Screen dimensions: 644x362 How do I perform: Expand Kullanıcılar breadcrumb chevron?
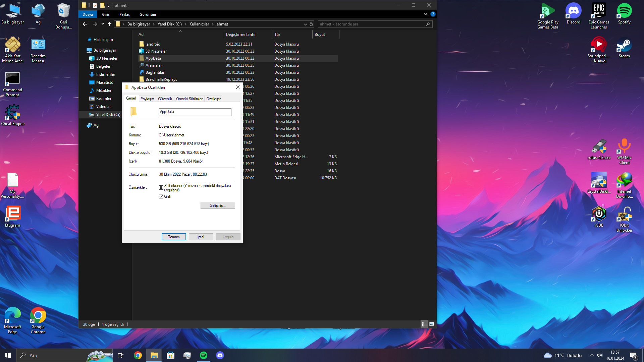tap(213, 24)
